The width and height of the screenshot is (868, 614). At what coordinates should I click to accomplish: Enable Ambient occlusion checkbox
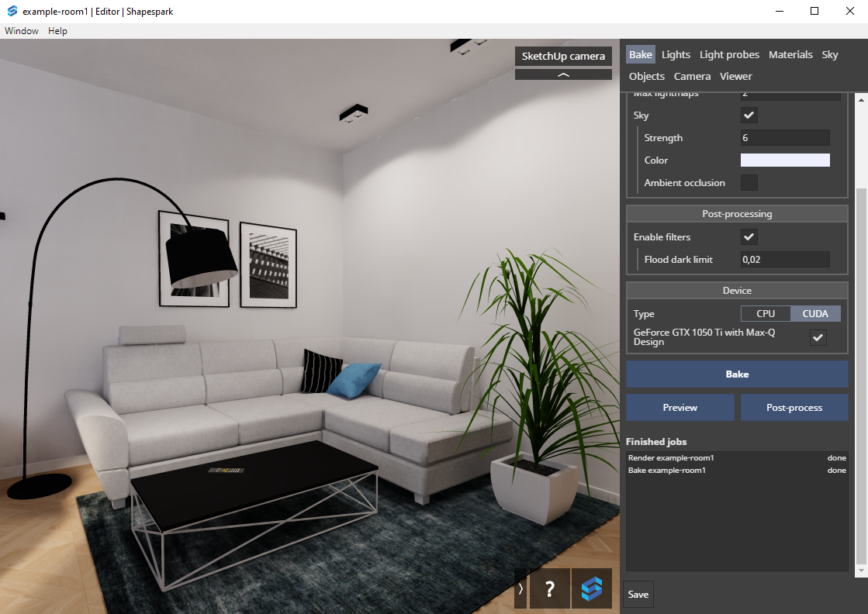[749, 183]
